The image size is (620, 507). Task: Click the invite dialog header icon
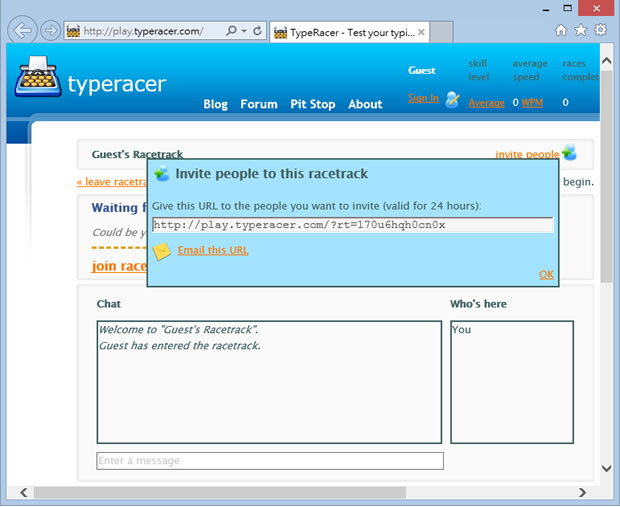click(x=161, y=173)
